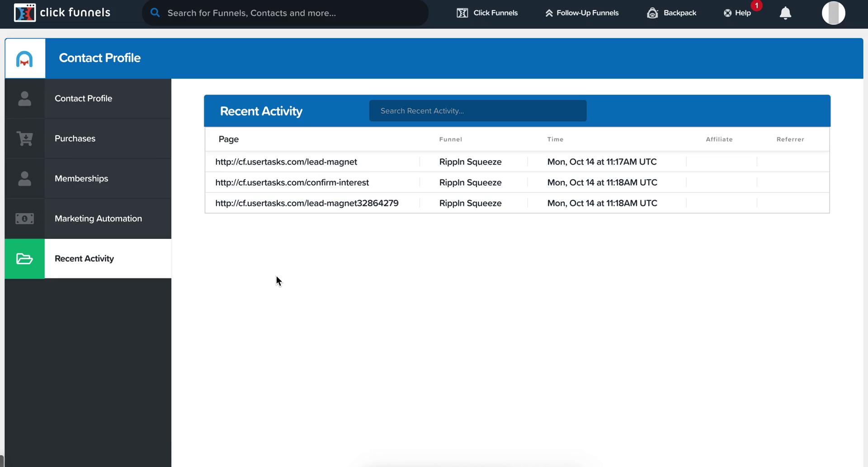The width and height of the screenshot is (868, 467).
Task: Click the Page column header
Action: click(229, 139)
